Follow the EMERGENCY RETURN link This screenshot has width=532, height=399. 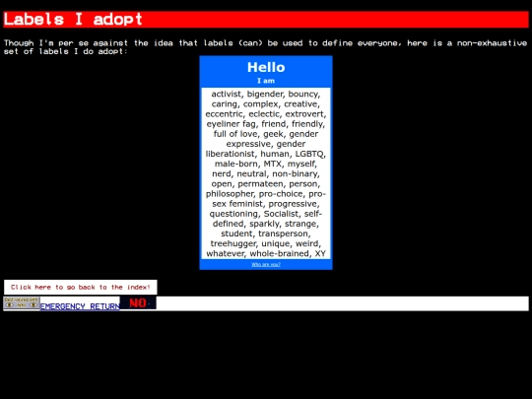coord(80,306)
